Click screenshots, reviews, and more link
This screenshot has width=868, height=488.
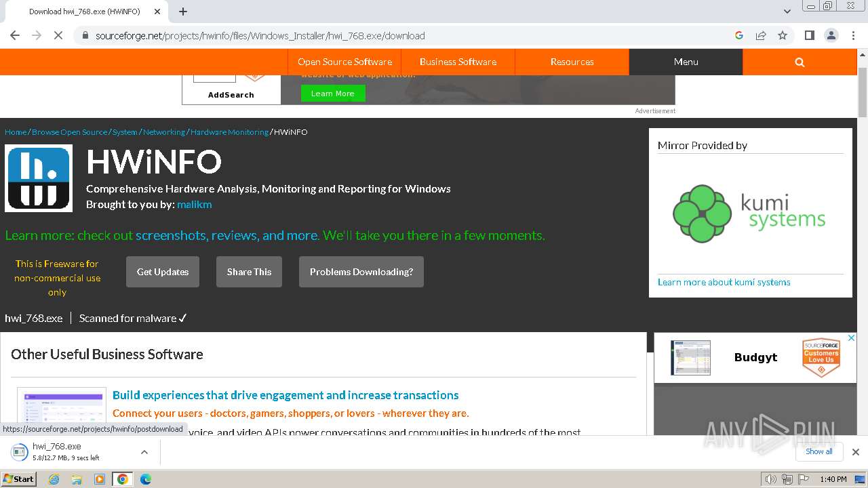coord(226,235)
